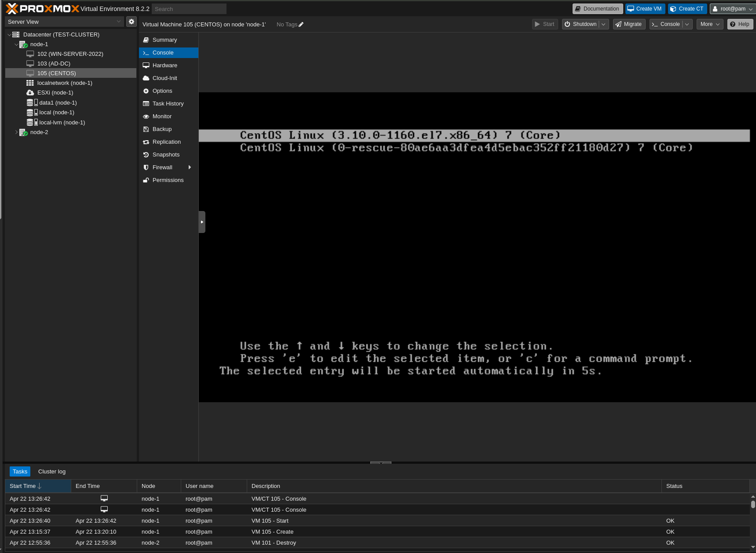Open the Shutdown dropdown arrow
The width and height of the screenshot is (756, 553).
603,24
